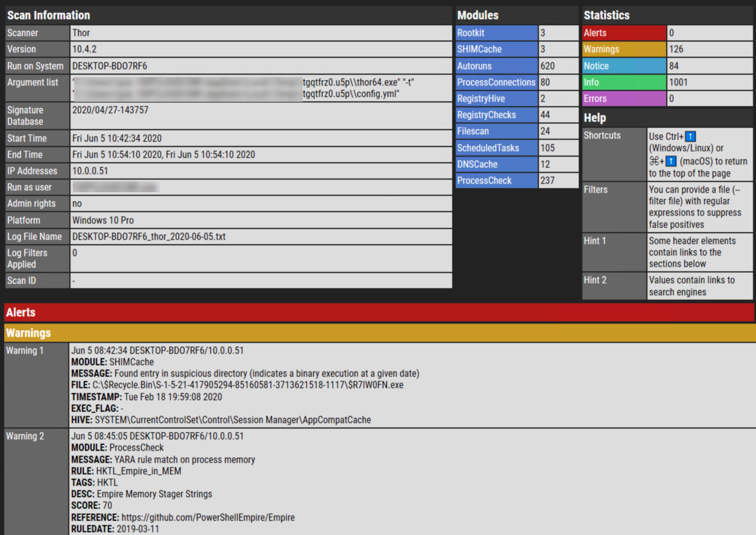Click the RegistryChecks module entry

tap(485, 115)
